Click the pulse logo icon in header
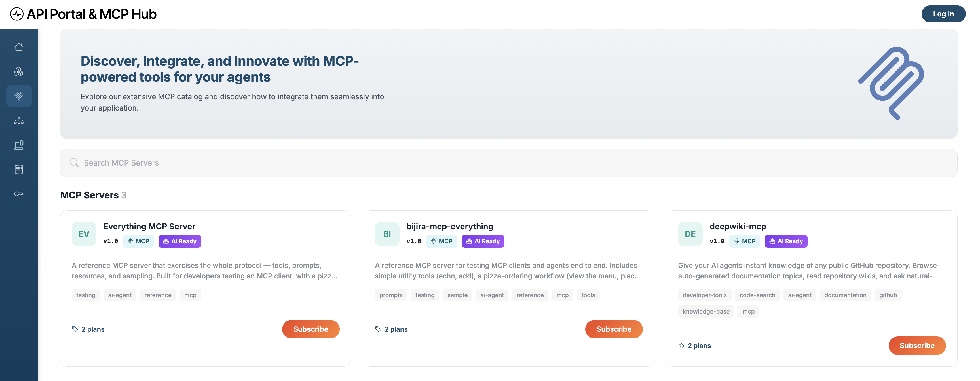980x381 pixels. pyautogui.click(x=17, y=14)
